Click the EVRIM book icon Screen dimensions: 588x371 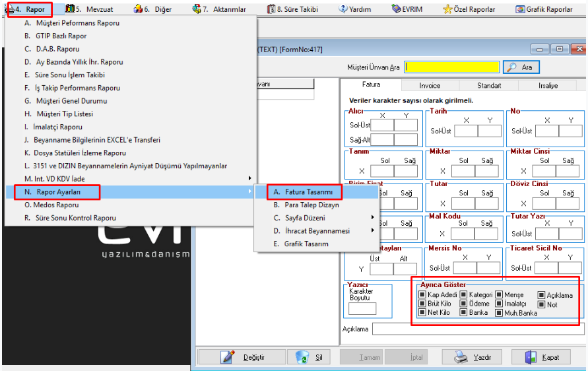[396, 9]
